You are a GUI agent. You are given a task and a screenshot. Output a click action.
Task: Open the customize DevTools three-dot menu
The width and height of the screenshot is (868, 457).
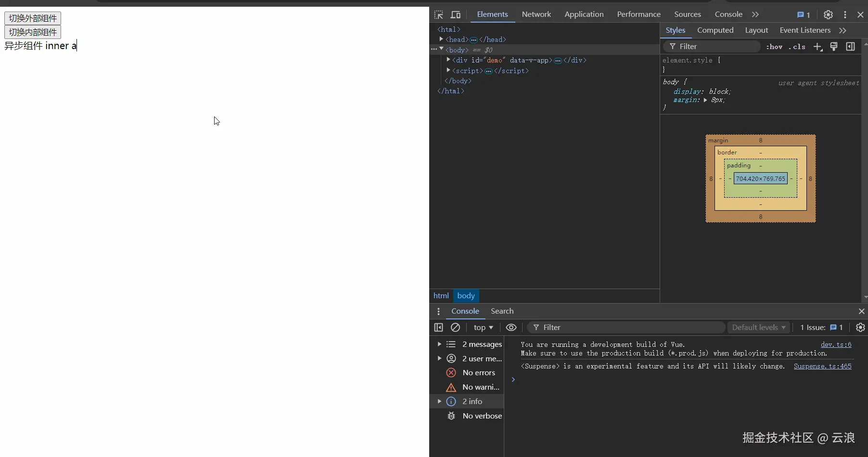[x=845, y=14]
